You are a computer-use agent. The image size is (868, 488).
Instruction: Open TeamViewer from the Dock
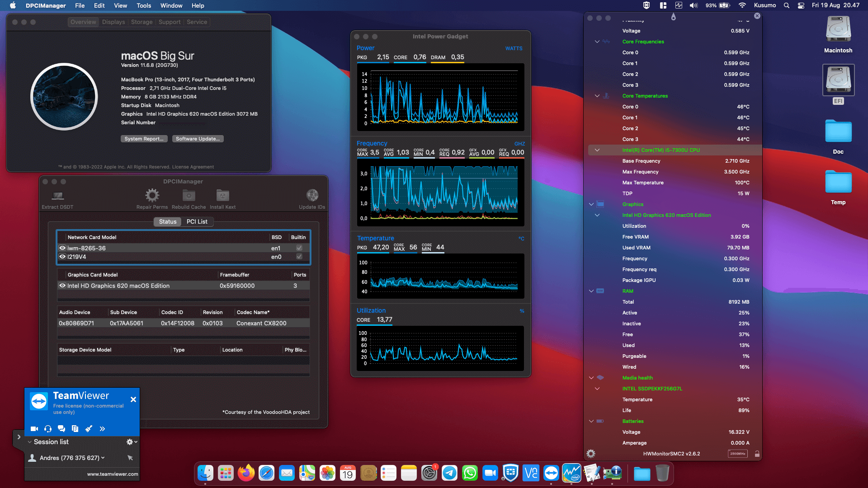551,473
